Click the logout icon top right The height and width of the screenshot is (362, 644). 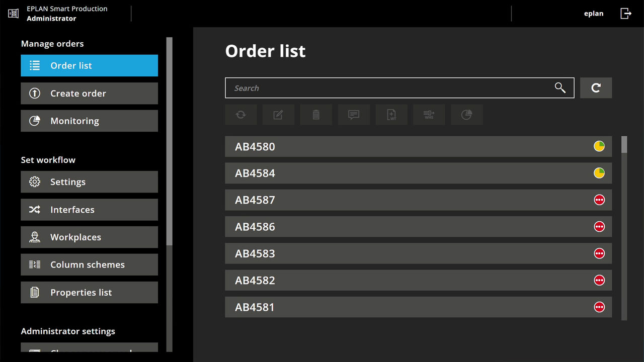point(625,14)
